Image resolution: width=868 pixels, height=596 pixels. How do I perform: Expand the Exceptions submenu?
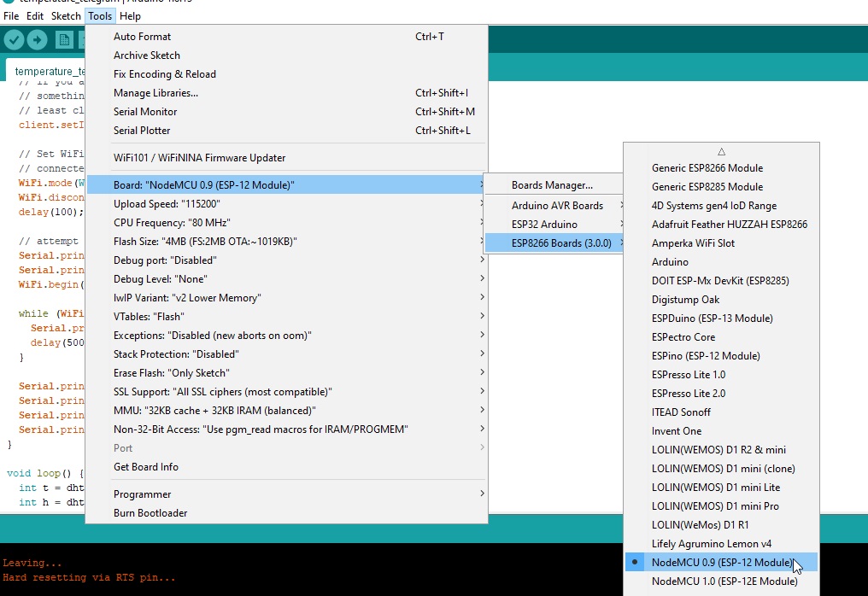287,336
